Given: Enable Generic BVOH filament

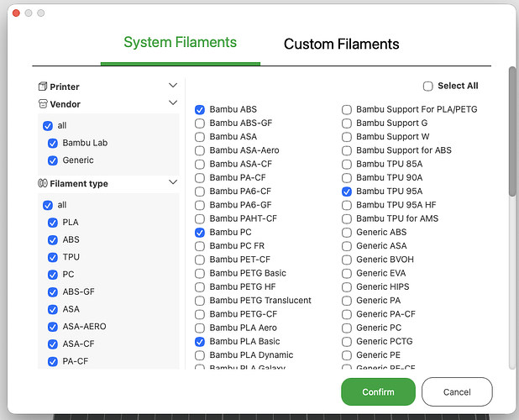Looking at the screenshot, I should [x=347, y=260].
